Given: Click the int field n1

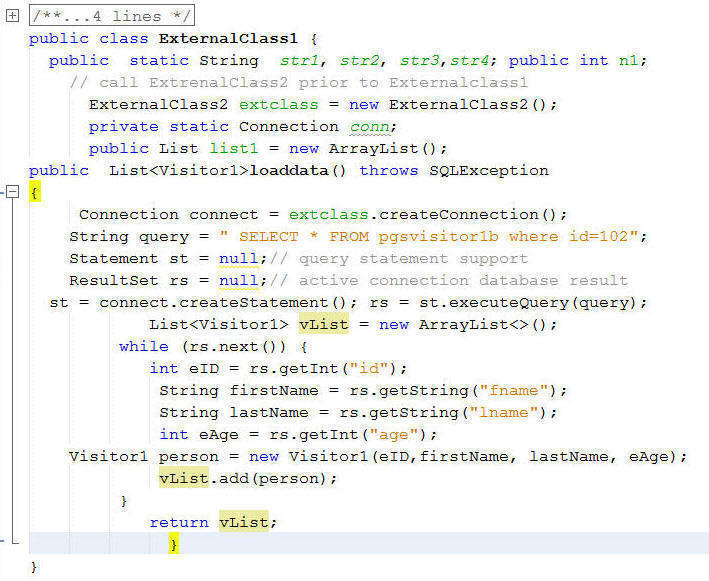Looking at the screenshot, I should (x=629, y=60).
